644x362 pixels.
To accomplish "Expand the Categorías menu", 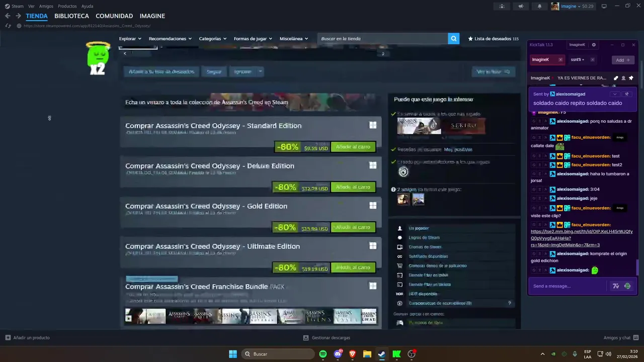I will [x=212, y=39].
